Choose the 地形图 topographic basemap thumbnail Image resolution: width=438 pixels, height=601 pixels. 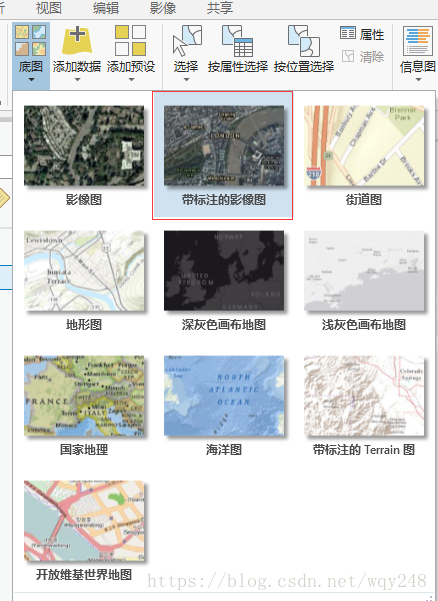[x=84, y=271]
